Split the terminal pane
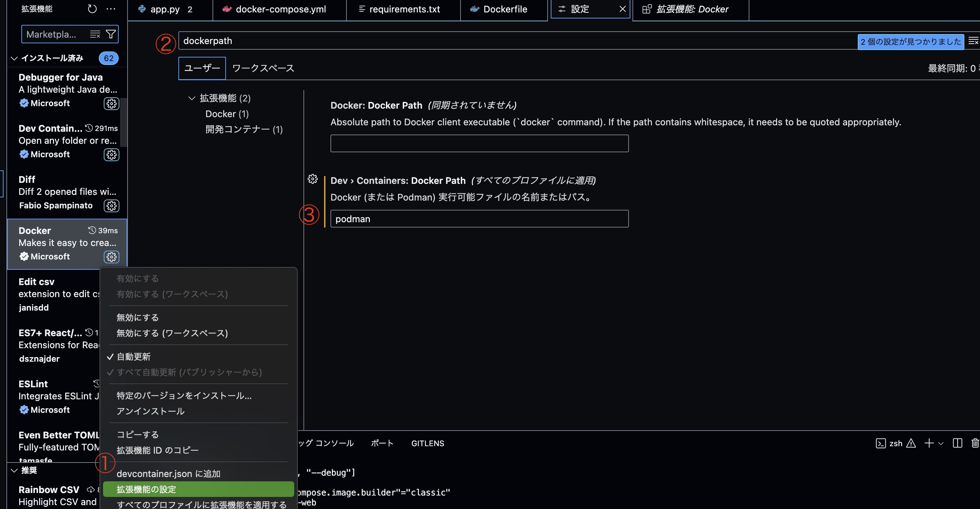980x509 pixels. (958, 443)
